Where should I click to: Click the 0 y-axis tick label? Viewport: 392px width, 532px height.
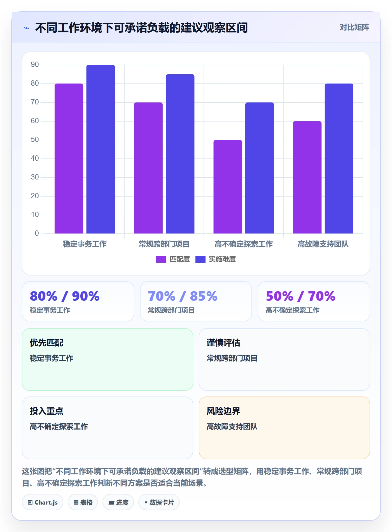[37, 234]
